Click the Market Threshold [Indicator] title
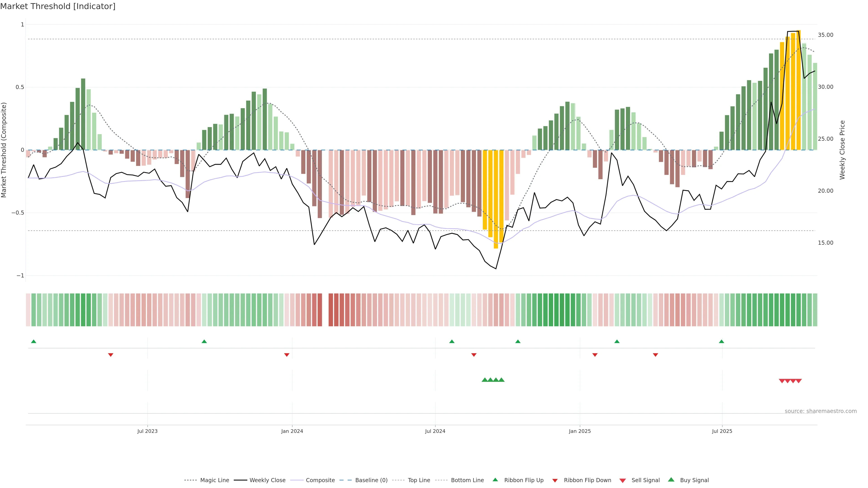This screenshot has width=868, height=488. click(x=58, y=6)
